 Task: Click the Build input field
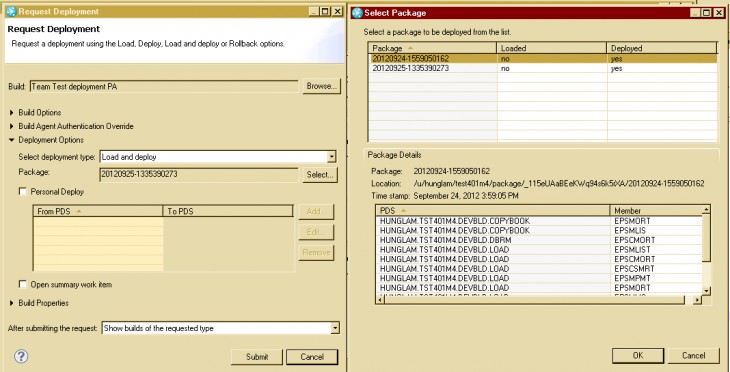point(164,86)
